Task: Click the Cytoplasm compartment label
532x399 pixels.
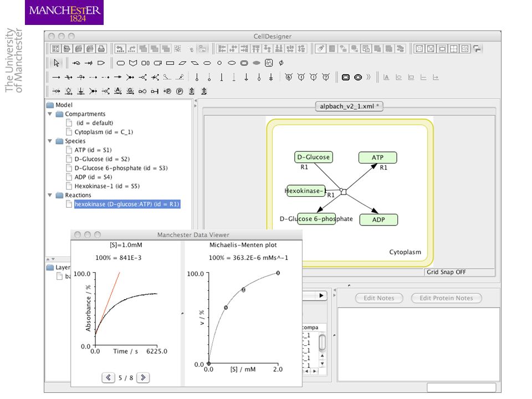Action: coord(405,252)
